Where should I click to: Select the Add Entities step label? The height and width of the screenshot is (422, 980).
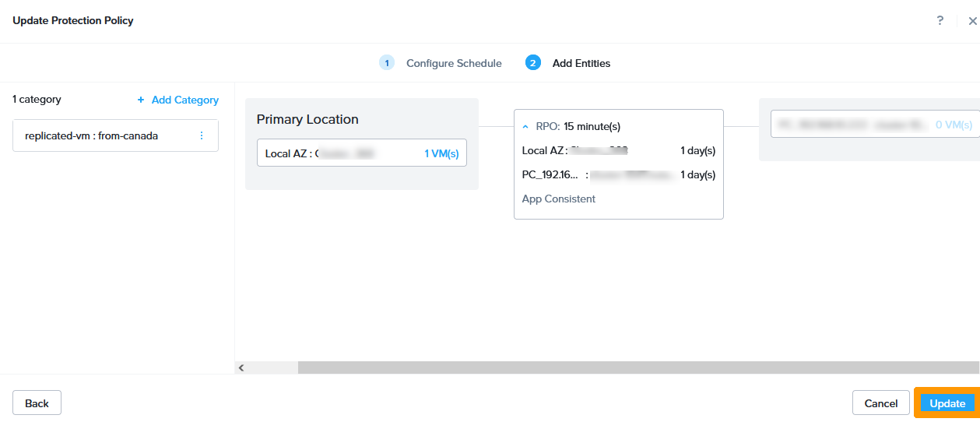(x=581, y=63)
